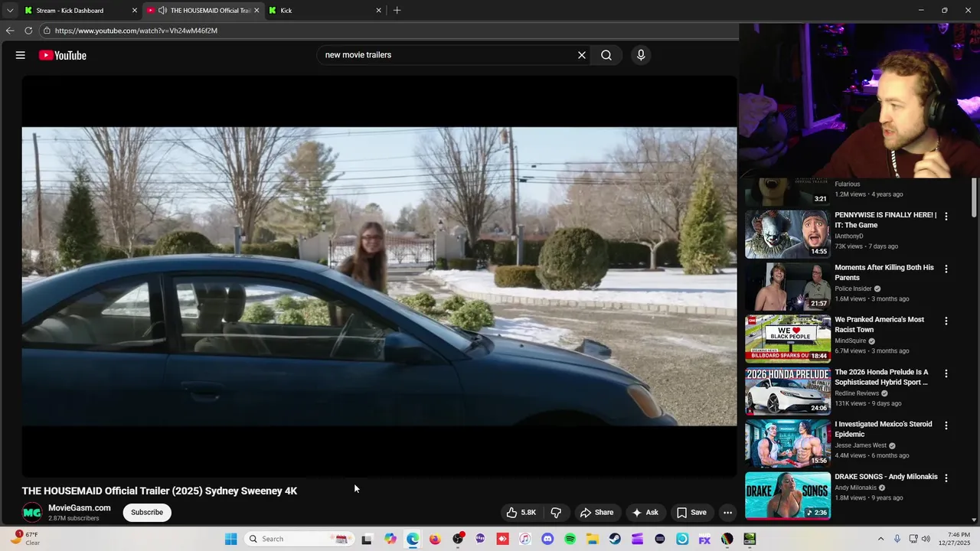Open the FX sound app taskbar icon
Image resolution: width=980 pixels, height=551 pixels.
point(704,539)
